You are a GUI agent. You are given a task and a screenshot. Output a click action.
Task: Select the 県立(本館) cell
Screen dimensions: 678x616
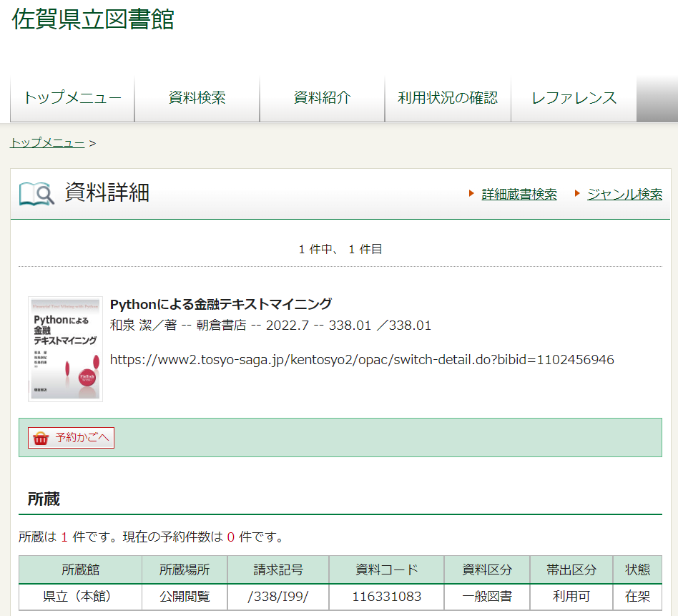coord(80,597)
